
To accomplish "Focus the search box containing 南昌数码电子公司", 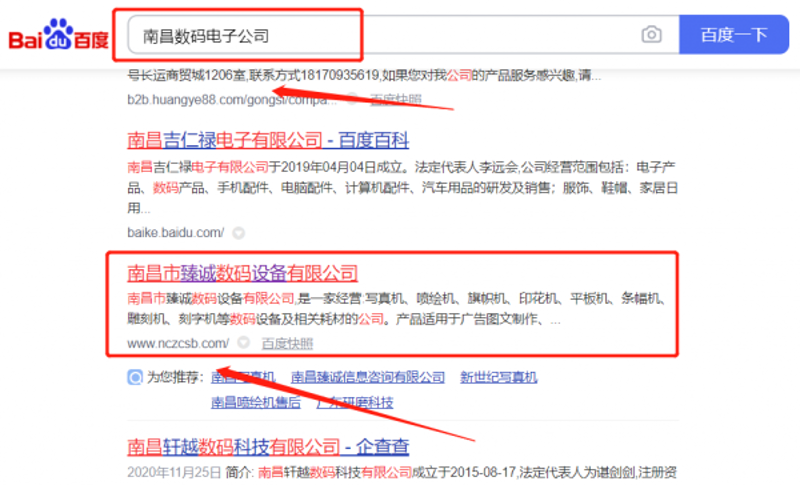I will pyautogui.click(x=403, y=35).
